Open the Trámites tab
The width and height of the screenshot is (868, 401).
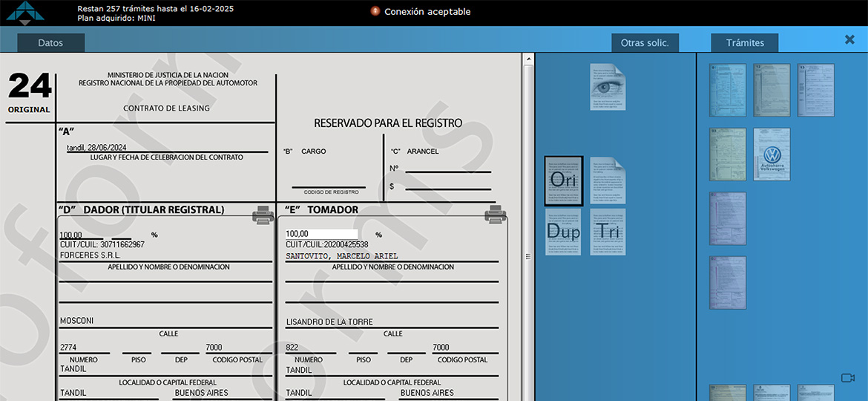745,43
